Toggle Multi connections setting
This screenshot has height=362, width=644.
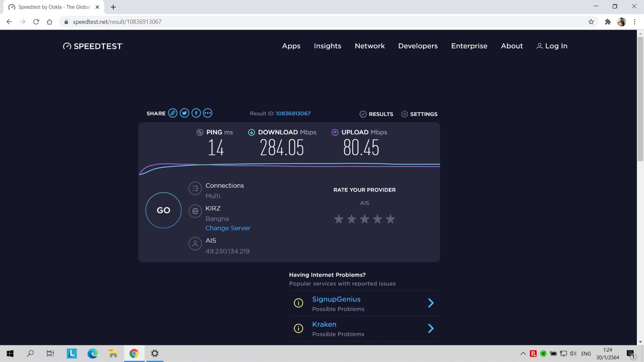pos(213,196)
